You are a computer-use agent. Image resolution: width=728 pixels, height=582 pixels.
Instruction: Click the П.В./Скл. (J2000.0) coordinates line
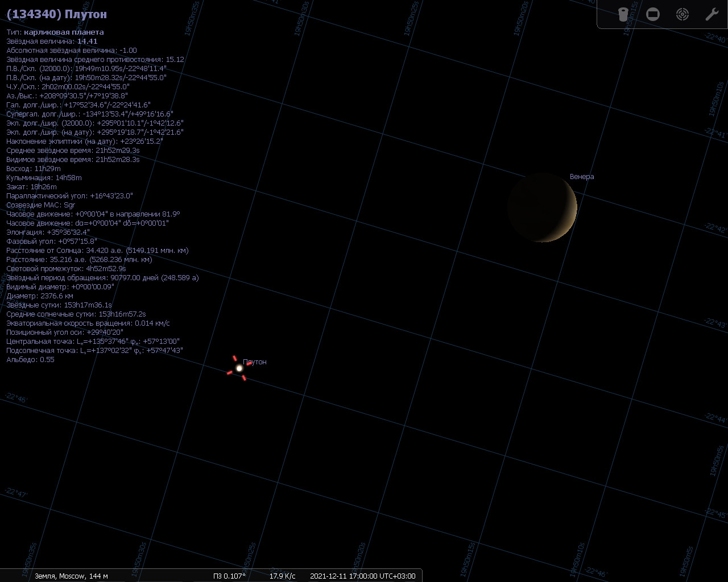(x=86, y=69)
